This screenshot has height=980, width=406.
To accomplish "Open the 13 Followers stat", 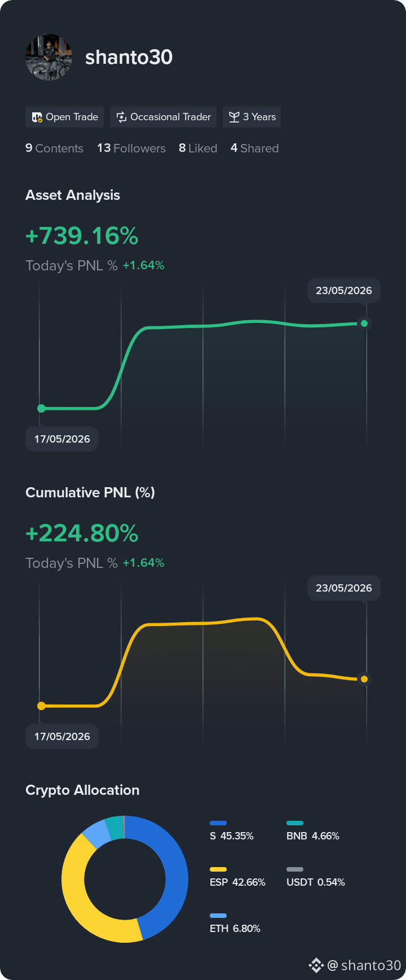I will (x=131, y=148).
